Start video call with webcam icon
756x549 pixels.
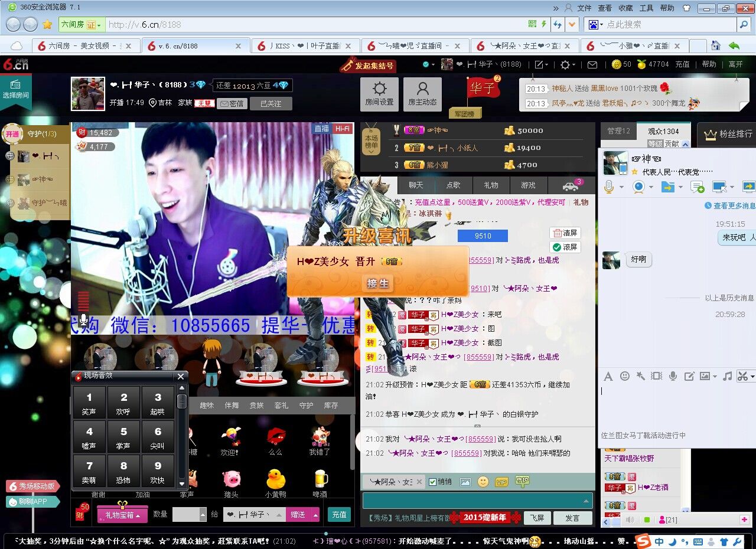[638, 187]
